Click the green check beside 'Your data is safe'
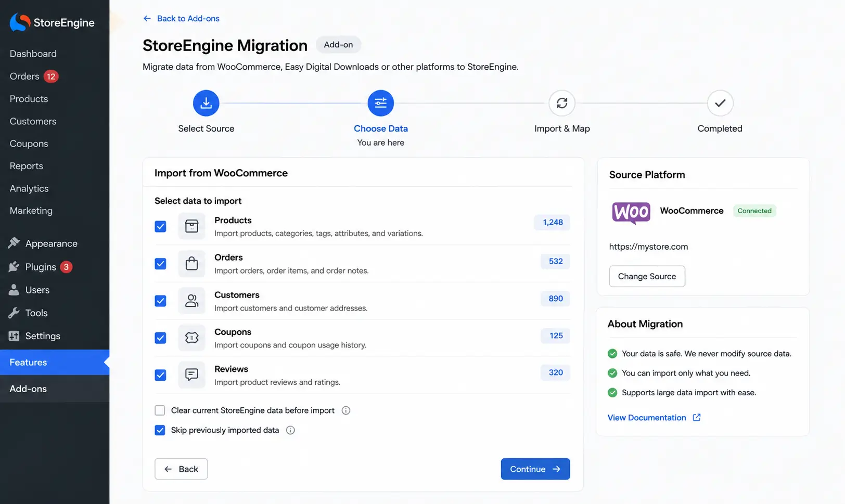The image size is (845, 504). [612, 354]
